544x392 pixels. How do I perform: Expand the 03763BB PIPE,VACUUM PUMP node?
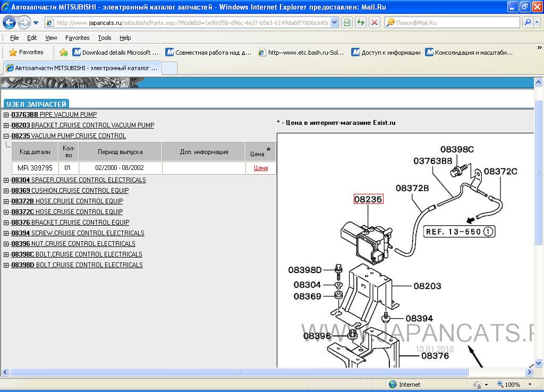(x=6, y=115)
